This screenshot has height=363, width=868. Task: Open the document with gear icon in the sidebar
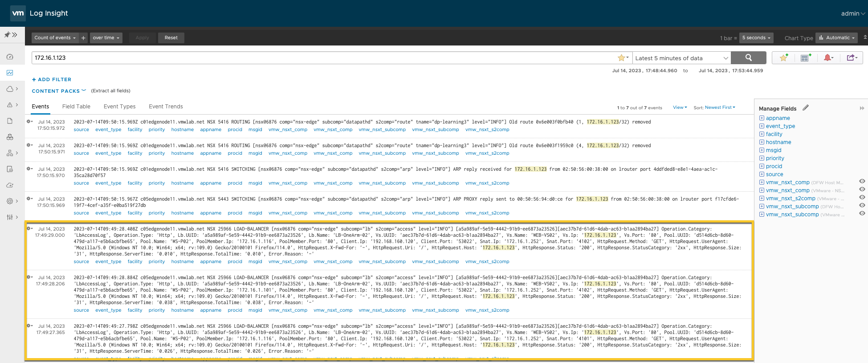(10, 169)
